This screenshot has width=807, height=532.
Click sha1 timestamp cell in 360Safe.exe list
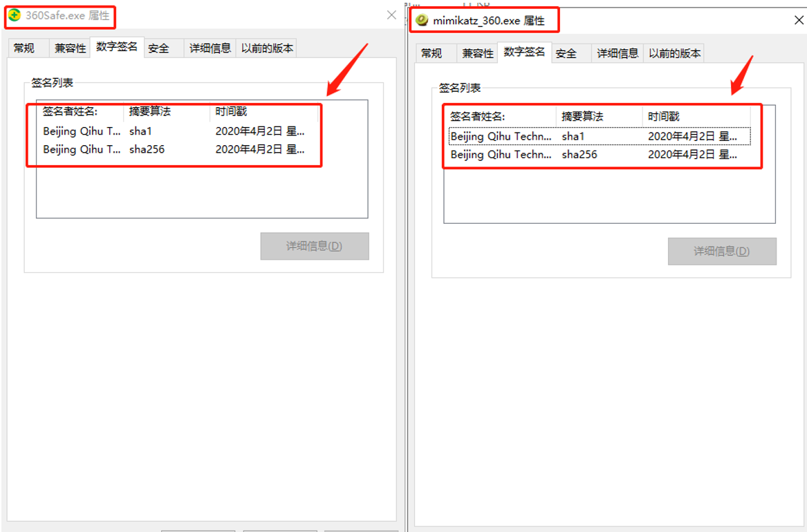tap(260, 131)
